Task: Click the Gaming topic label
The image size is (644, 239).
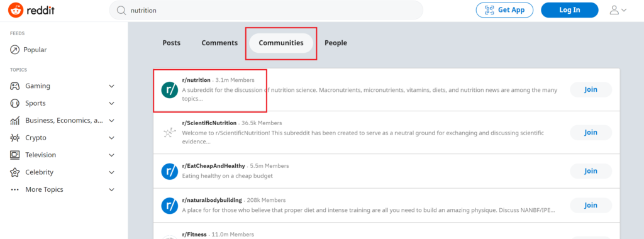Action: (38, 86)
